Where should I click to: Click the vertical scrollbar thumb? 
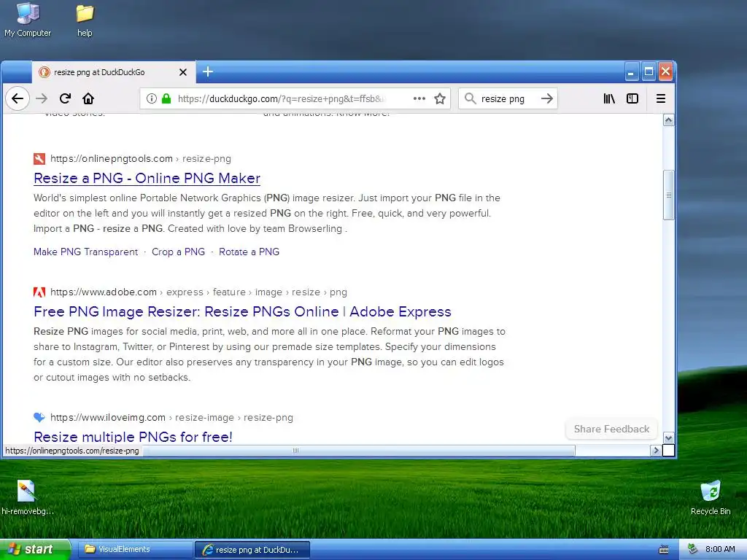pos(668,195)
